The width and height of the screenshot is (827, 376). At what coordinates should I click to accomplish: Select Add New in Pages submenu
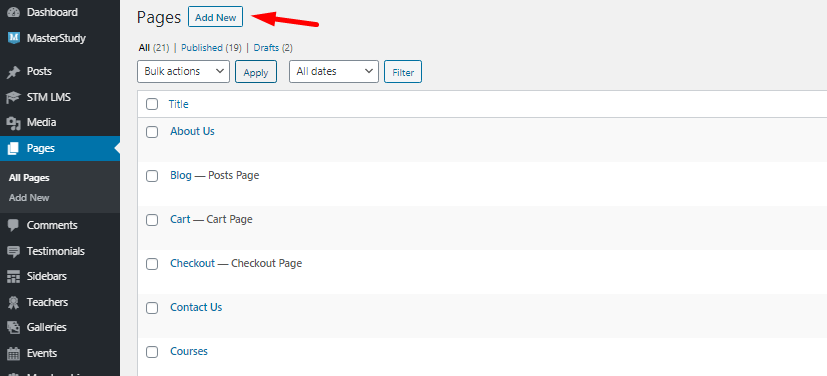(x=29, y=198)
